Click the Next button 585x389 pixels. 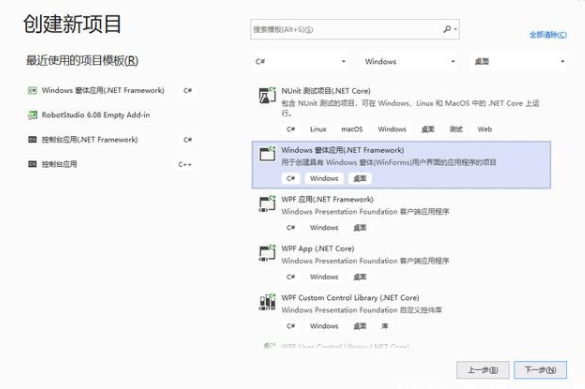540,370
